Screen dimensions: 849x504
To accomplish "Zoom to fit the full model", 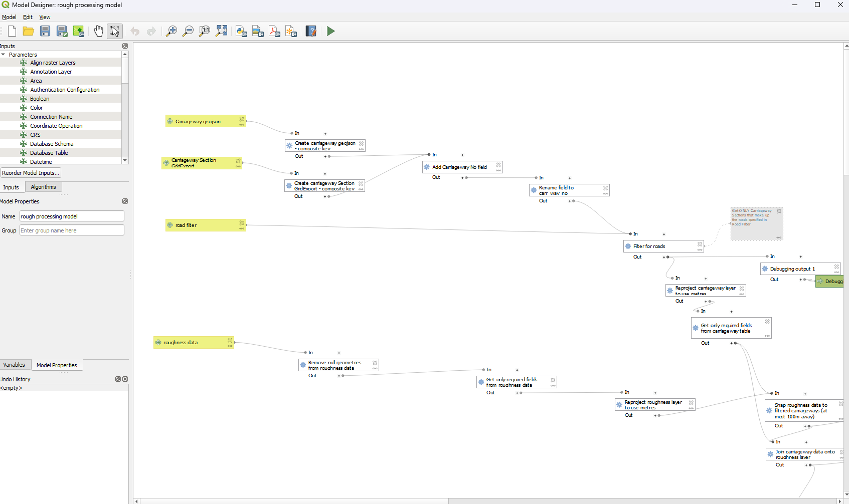I will (221, 31).
